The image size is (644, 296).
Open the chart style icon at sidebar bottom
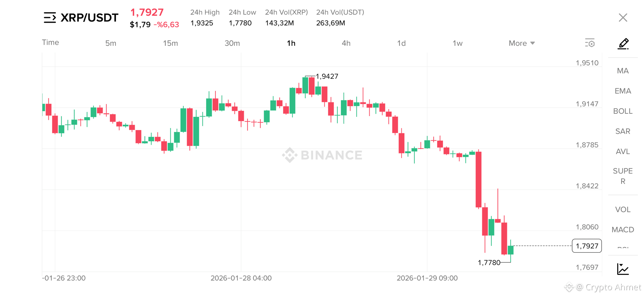tap(623, 269)
